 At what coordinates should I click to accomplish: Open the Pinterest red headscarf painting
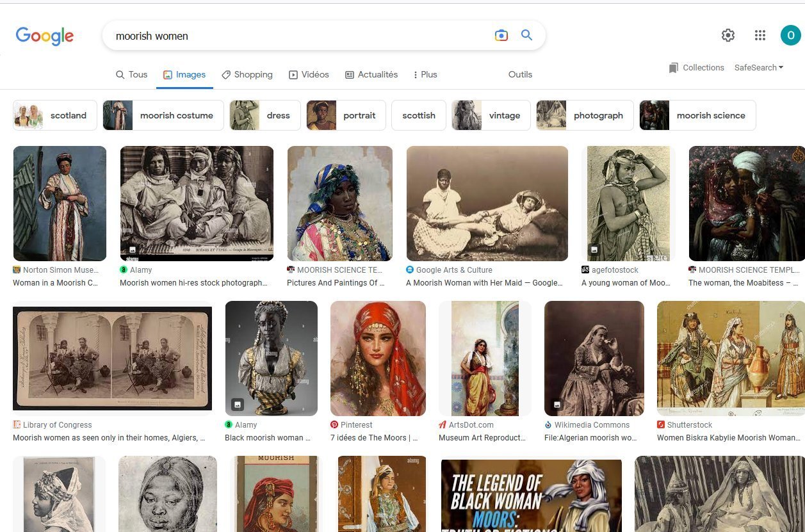[378, 359]
